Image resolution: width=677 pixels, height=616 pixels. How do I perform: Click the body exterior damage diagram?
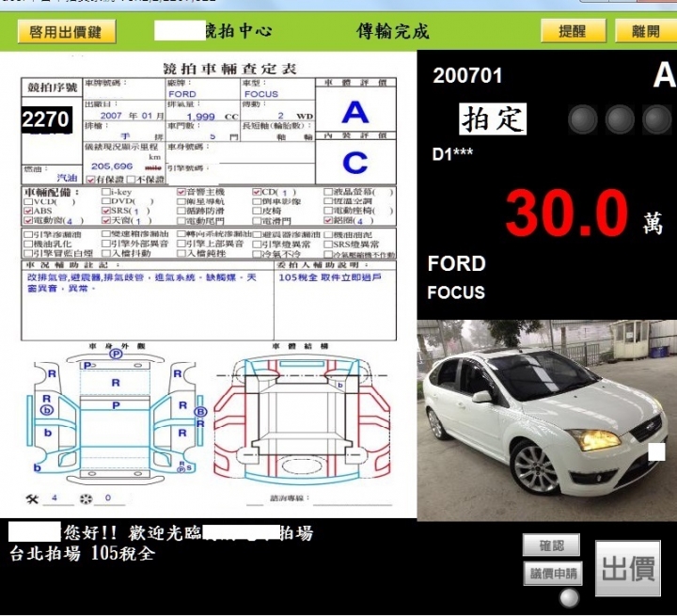[x=116, y=417]
